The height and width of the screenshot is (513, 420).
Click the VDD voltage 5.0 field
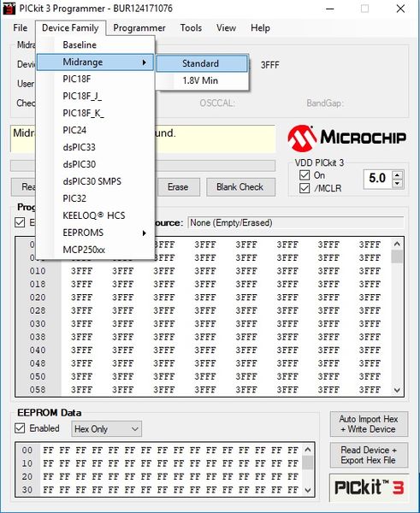coord(378,179)
